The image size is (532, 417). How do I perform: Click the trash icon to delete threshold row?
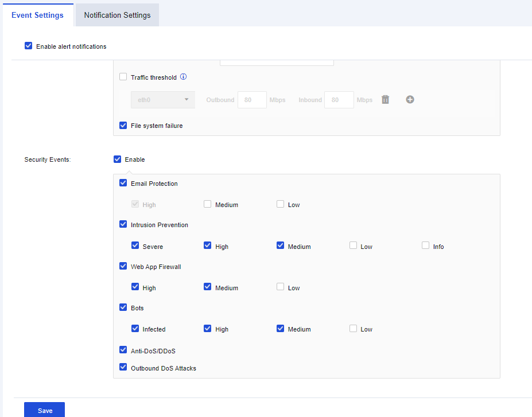[386, 100]
